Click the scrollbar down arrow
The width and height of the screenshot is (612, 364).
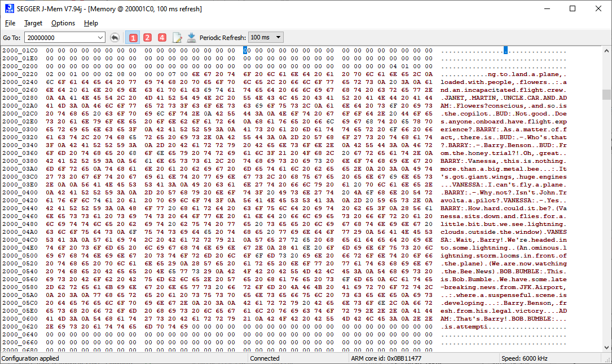click(606, 348)
